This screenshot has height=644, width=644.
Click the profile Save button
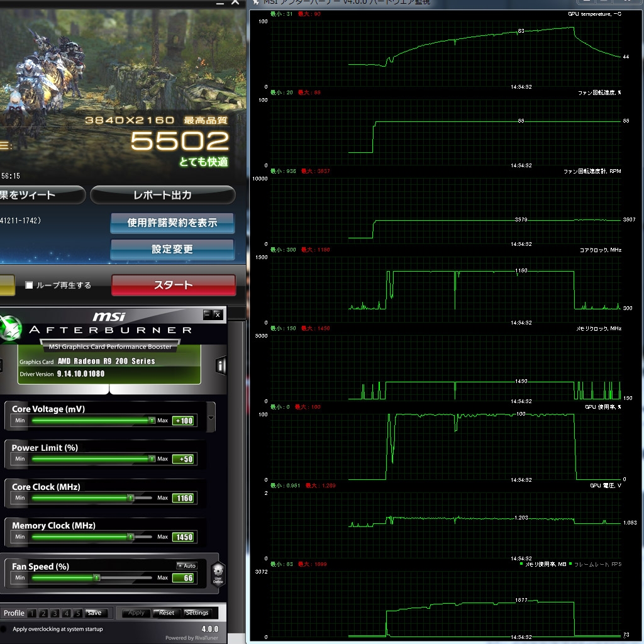click(96, 613)
